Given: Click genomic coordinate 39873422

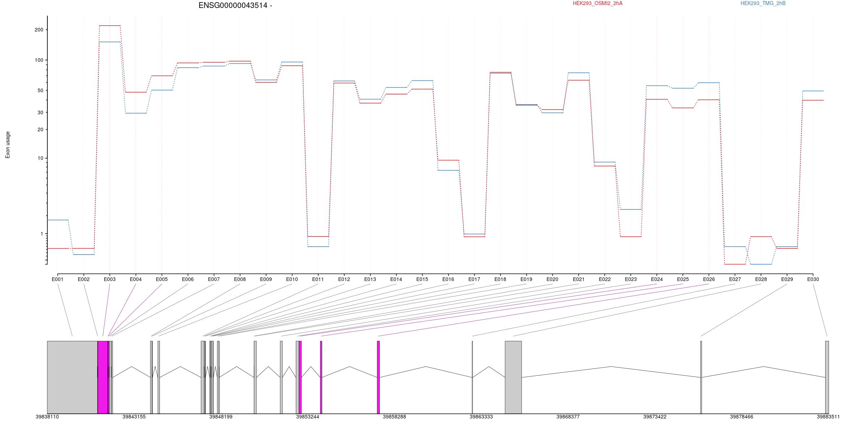Looking at the screenshot, I should click(655, 417).
